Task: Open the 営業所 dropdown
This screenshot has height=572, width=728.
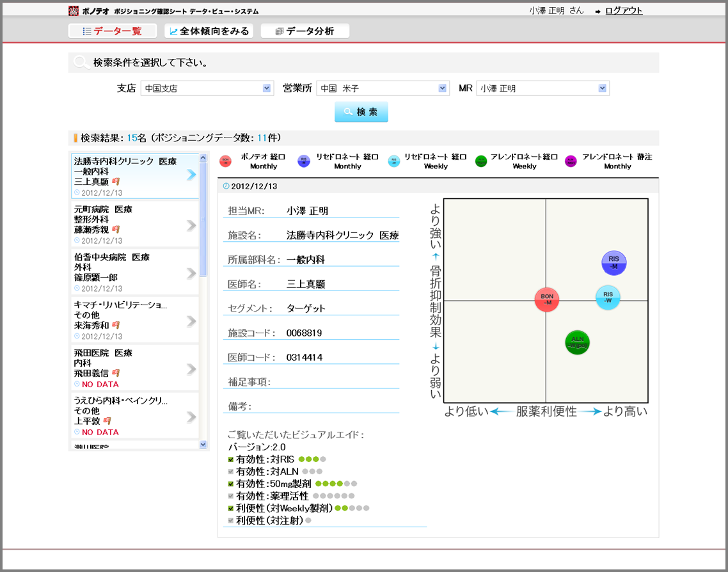Action: point(383,88)
